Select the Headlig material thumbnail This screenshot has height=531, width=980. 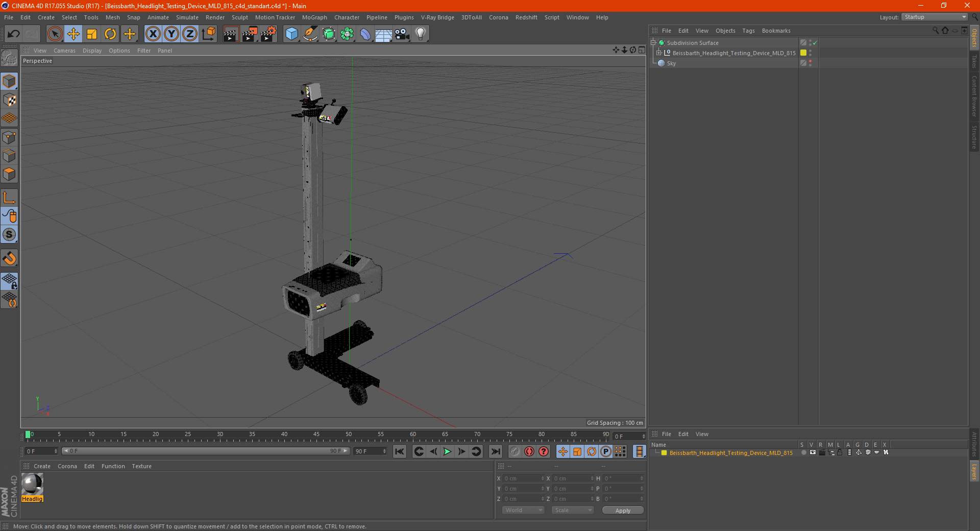32,484
